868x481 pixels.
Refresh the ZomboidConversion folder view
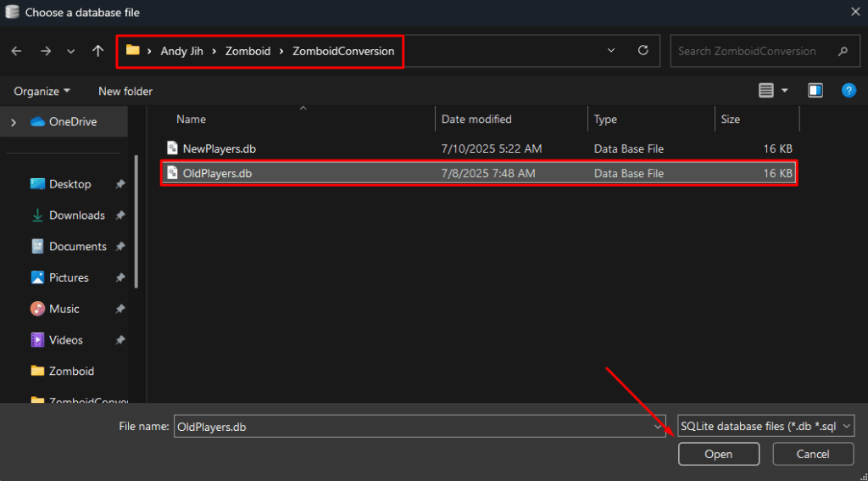(x=643, y=51)
